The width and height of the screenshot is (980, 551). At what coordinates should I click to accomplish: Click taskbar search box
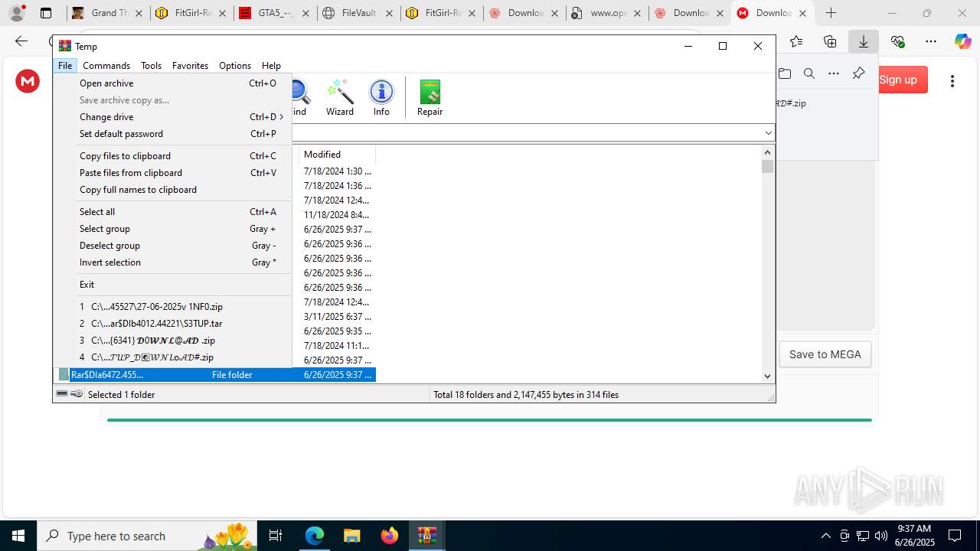pyautogui.click(x=147, y=536)
